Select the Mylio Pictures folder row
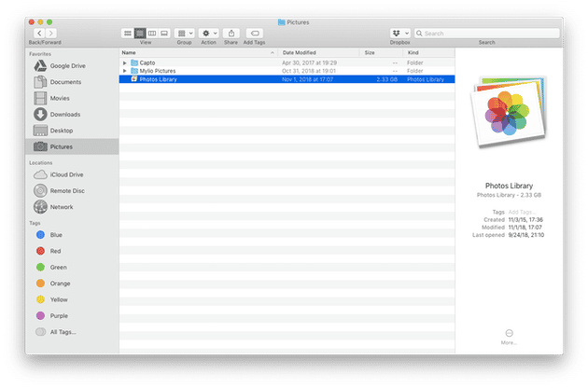Screen dimensions: 588x388 pos(287,71)
